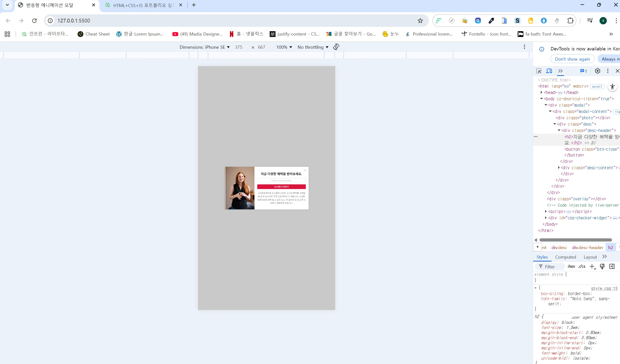
Task: Expand the head element node
Action: (541, 93)
